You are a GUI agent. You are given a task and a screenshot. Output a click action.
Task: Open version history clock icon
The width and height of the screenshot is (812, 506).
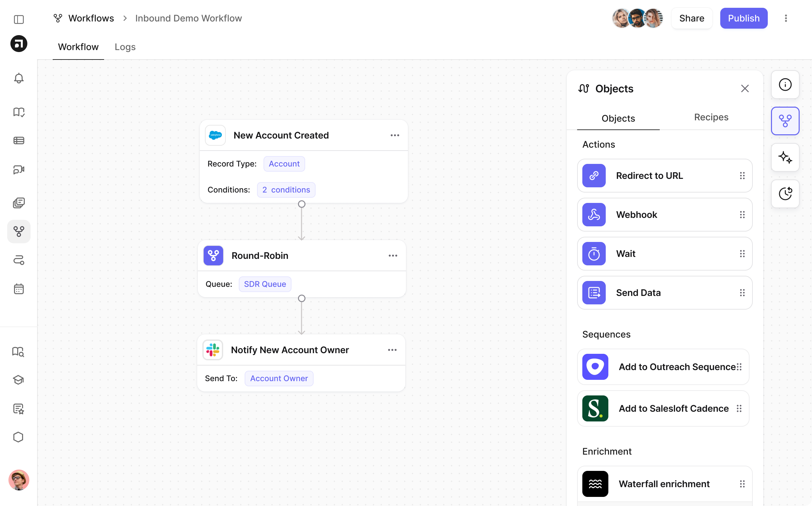click(x=785, y=194)
